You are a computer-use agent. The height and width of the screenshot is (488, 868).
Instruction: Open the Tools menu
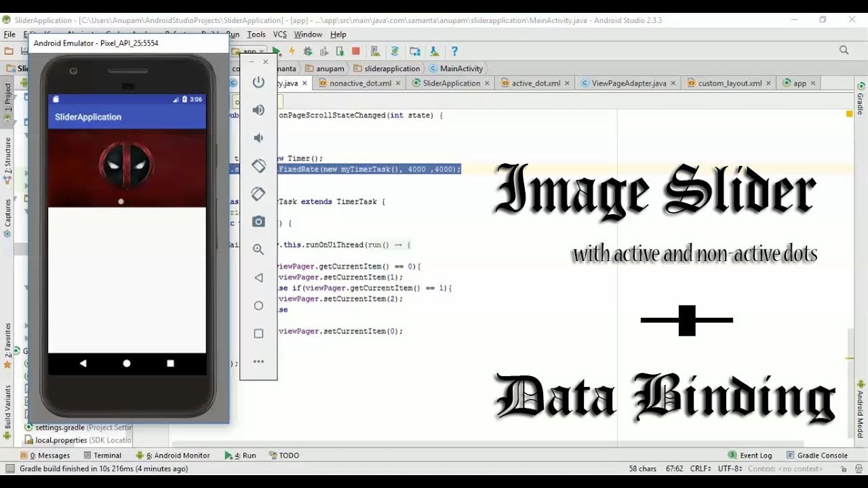pyautogui.click(x=256, y=35)
